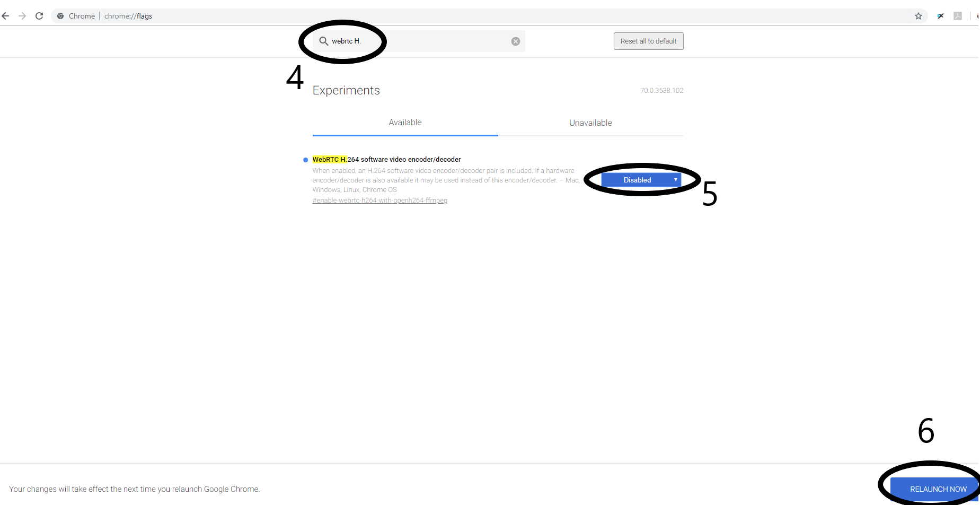Screen dimensions: 980x505
Task: Bookmark this page with the star icon
Action: (x=919, y=16)
